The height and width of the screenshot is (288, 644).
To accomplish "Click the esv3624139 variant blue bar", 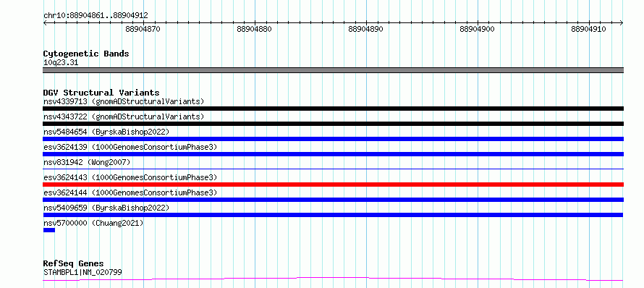I will point(333,154).
